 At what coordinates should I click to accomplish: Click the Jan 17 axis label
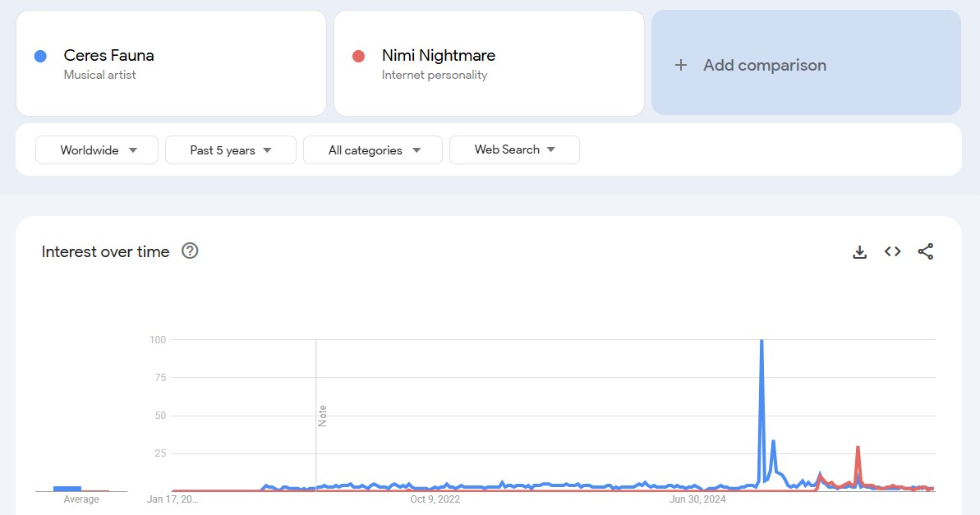pos(173,499)
